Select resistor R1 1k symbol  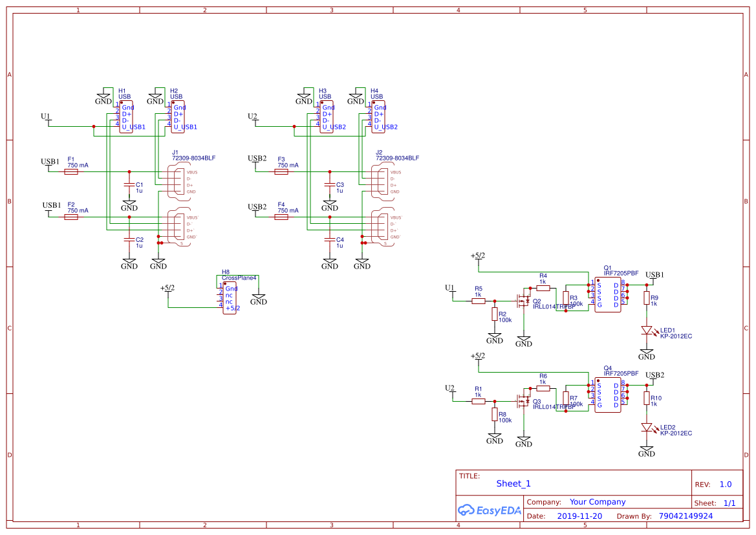pyautogui.click(x=479, y=401)
